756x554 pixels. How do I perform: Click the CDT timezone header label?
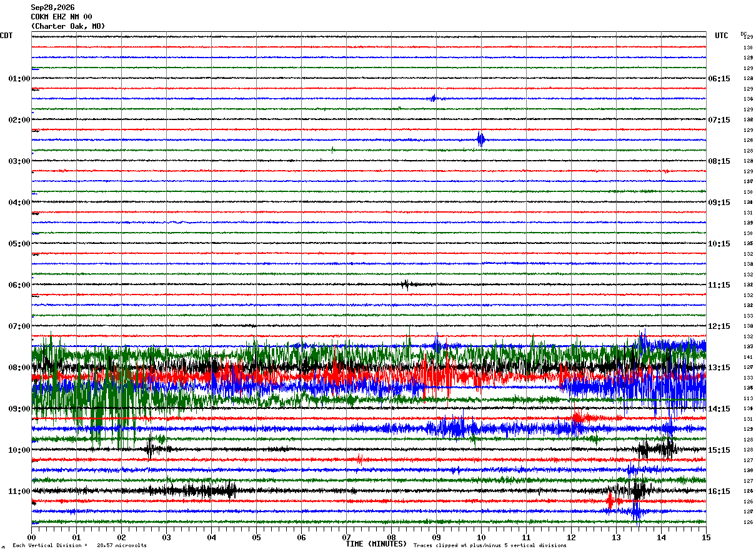tap(6, 36)
